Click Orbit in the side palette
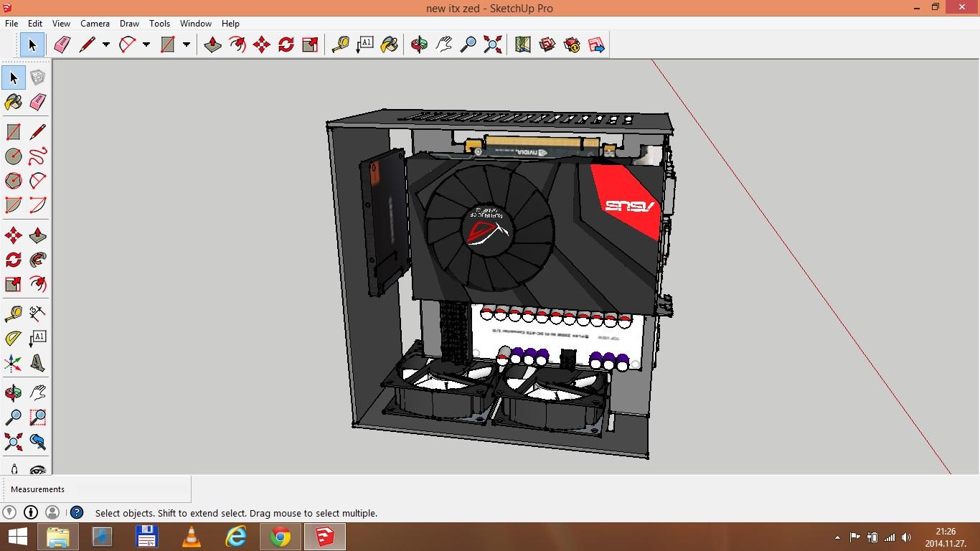Screen dimensions: 980x551 click(14, 392)
